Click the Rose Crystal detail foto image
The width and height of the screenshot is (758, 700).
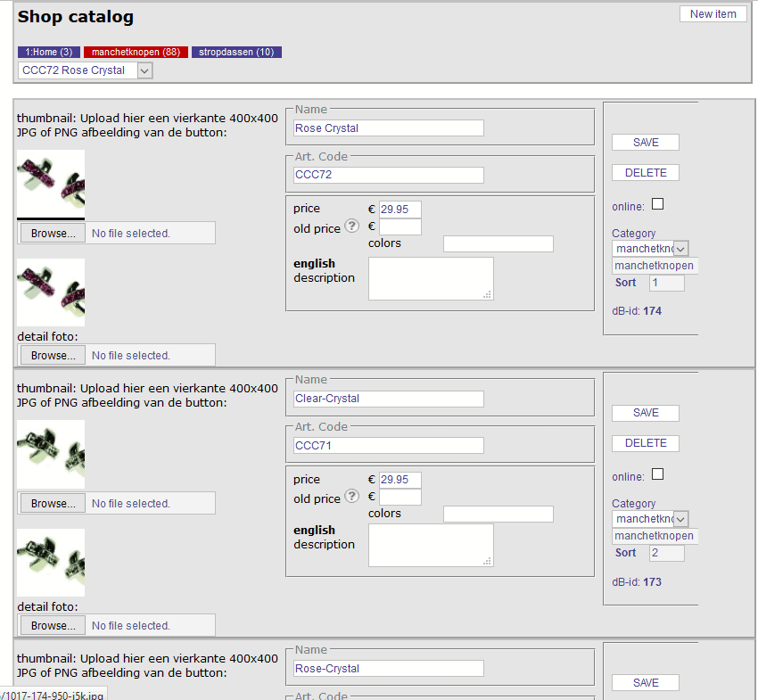pyautogui.click(x=51, y=292)
